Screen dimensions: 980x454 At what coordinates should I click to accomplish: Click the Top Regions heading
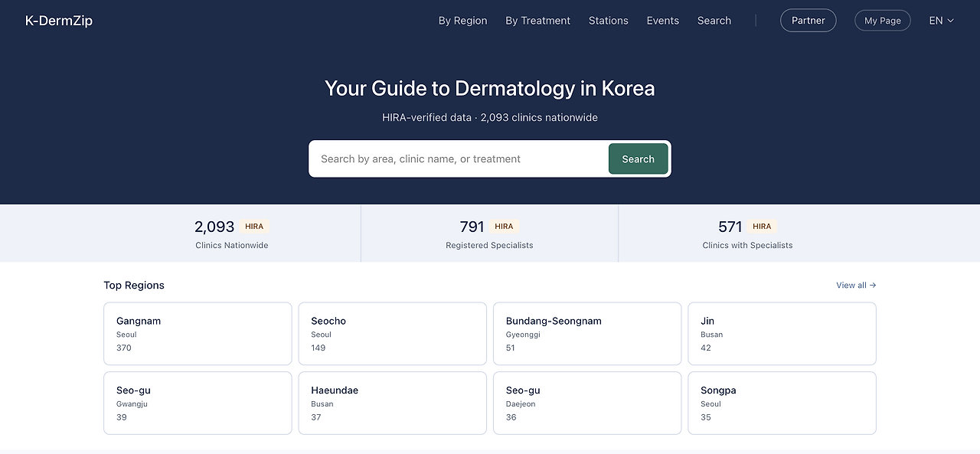(134, 285)
